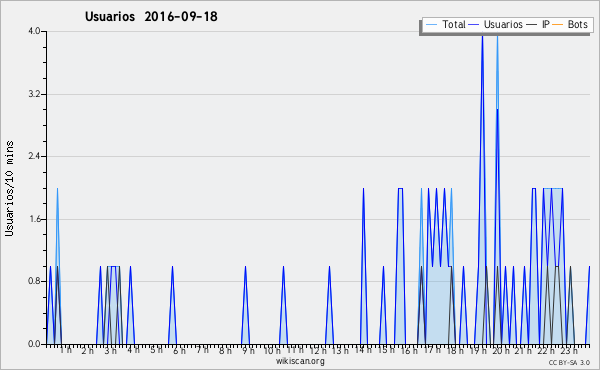Viewport: 600px width, 370px height.
Task: Click the '2.4' y-axis value
Action: click(x=34, y=156)
